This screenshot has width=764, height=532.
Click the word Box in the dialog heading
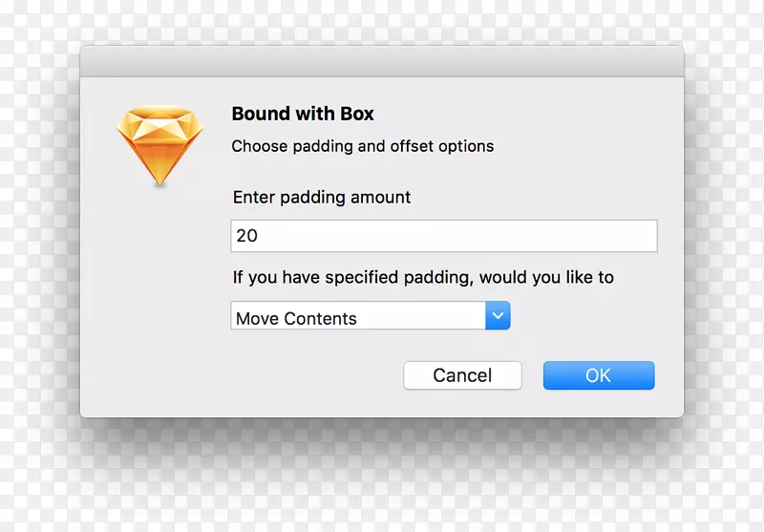click(359, 114)
